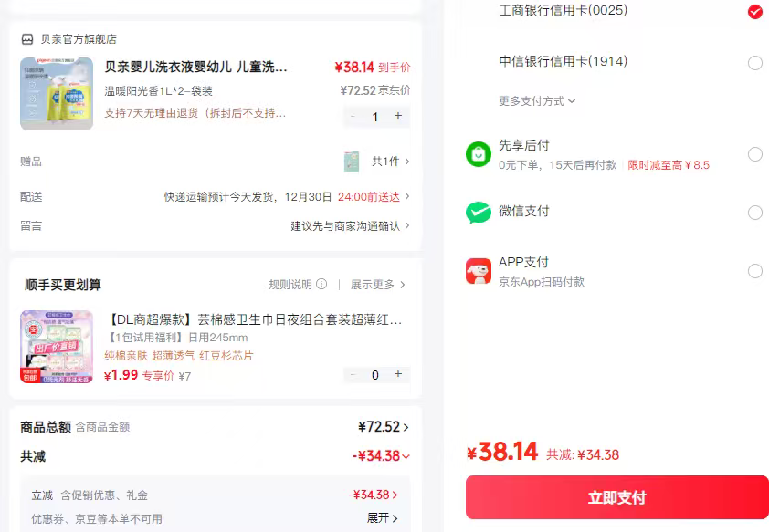769x532 pixels.
Task: Open the 商品总额 detail arrow
Action: 407,426
